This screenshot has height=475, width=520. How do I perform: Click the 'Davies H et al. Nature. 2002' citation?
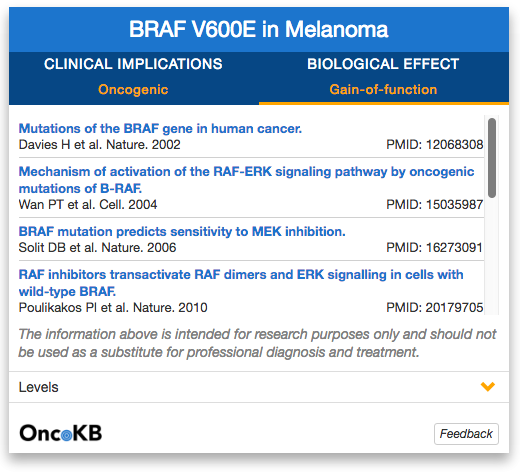tap(100, 144)
